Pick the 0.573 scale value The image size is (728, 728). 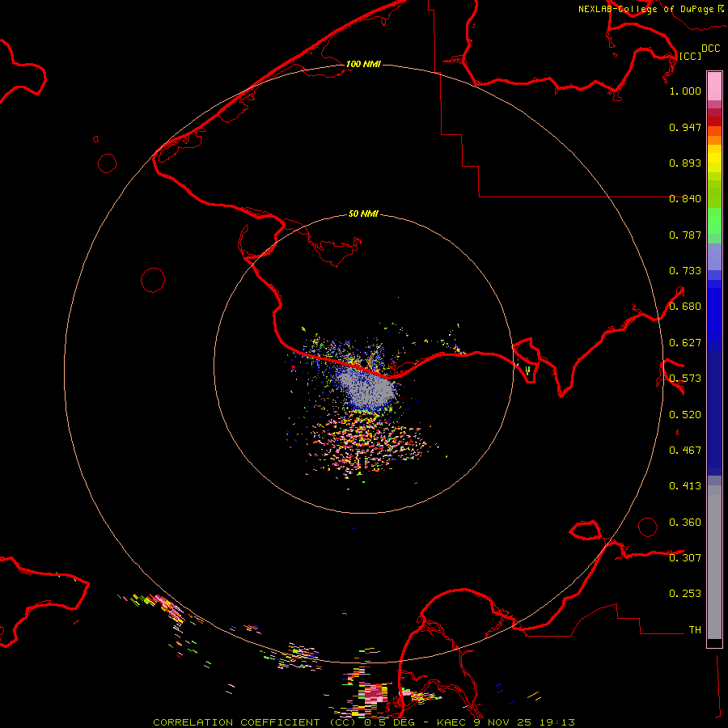685,379
